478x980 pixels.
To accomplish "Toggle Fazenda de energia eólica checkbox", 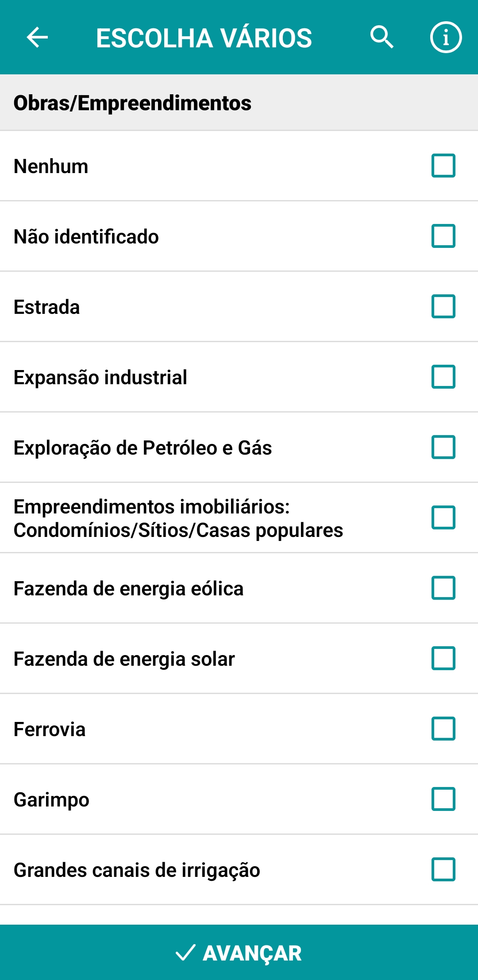I will point(443,588).
